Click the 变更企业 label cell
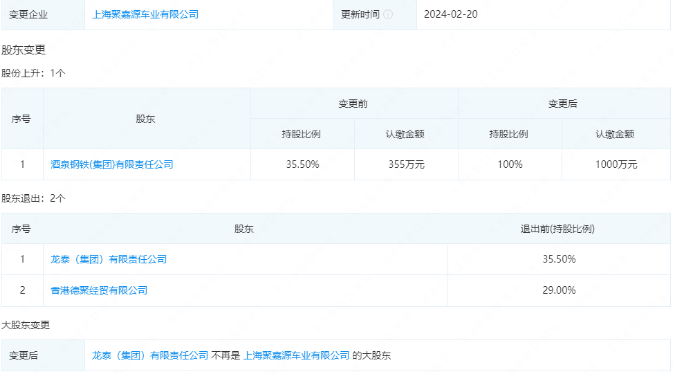 pos(43,15)
